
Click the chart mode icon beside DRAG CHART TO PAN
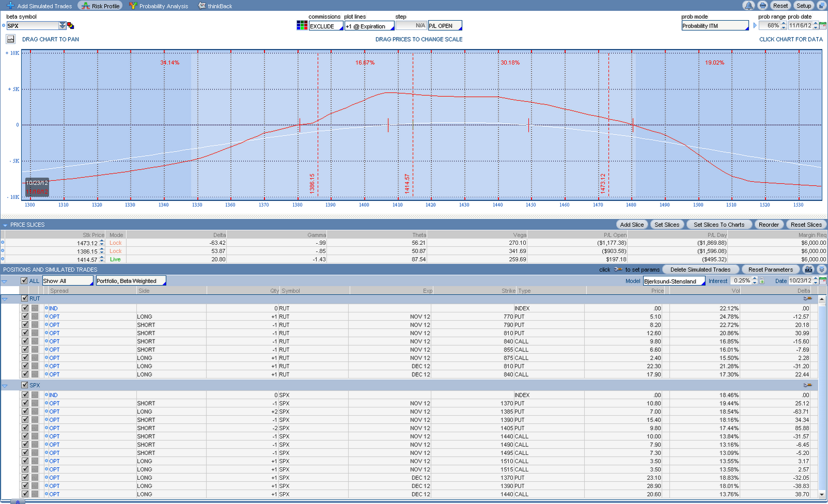10,39
